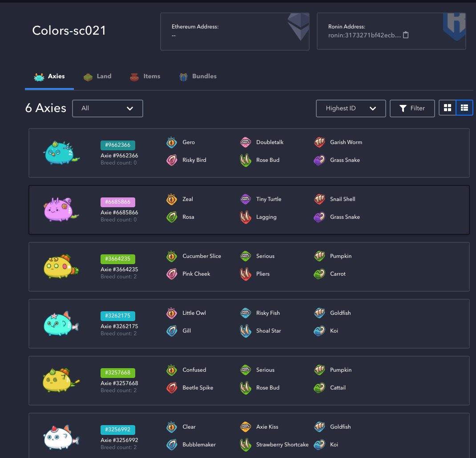
Task: Click the Risky Bird ears icon
Action: coord(172,160)
